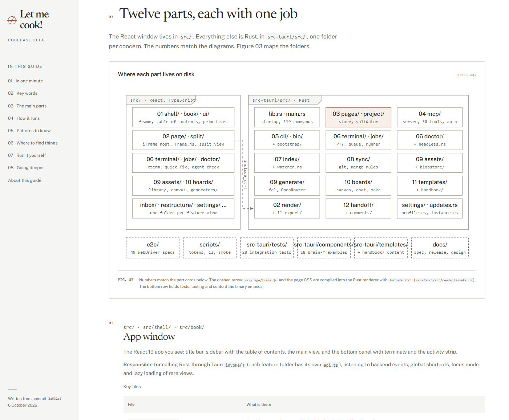The width and height of the screenshot is (509, 420).
Task: Click the commit hash 3a532c6
Action: coord(55,399)
